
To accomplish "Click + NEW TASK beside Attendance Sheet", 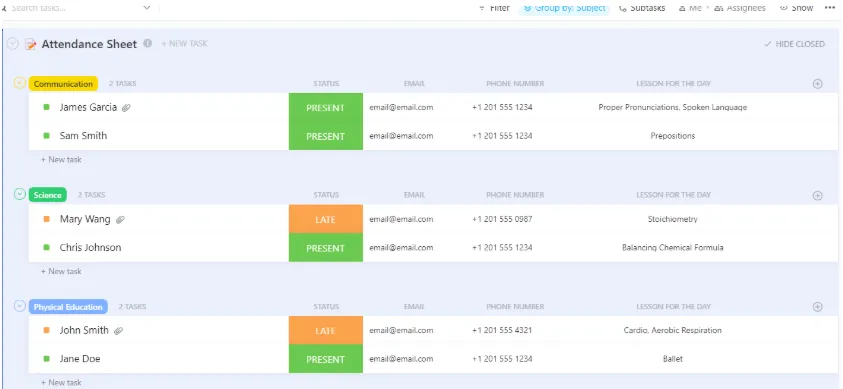I will tap(184, 44).
